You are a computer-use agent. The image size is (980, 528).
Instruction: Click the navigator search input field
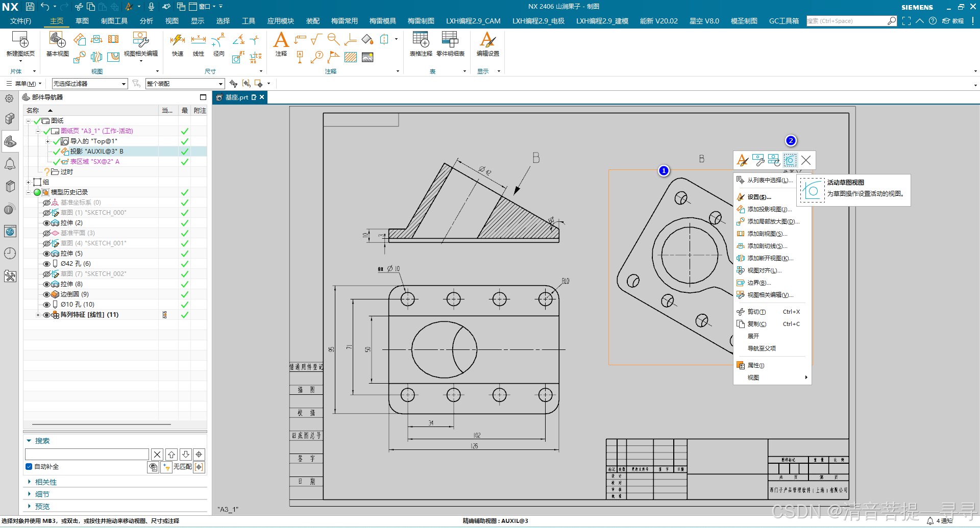click(x=87, y=454)
